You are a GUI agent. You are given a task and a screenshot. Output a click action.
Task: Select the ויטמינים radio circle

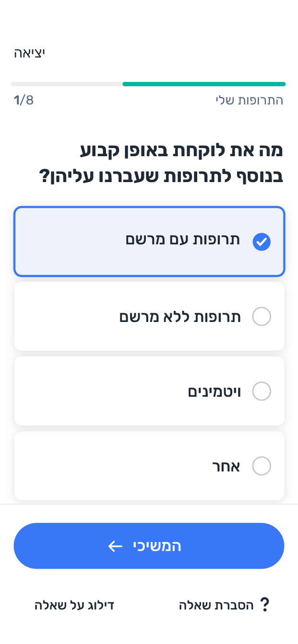point(262,391)
